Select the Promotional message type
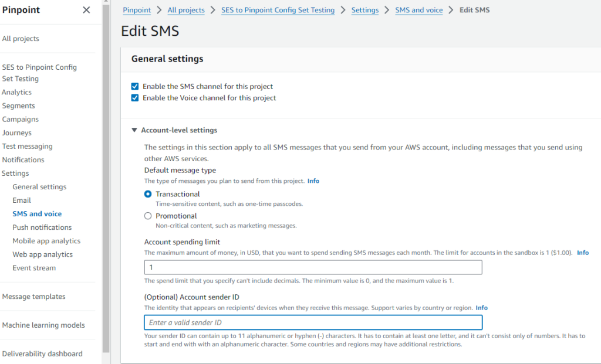This screenshot has height=364, width=601. point(148,216)
